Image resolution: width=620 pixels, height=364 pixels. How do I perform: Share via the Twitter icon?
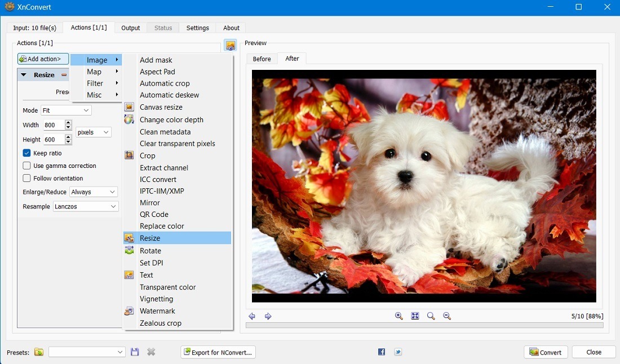tap(398, 352)
